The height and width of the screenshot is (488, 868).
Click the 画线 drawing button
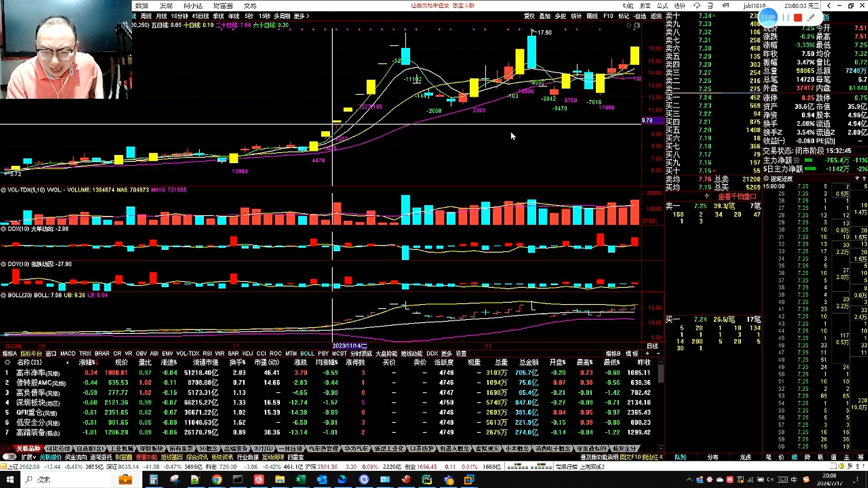[592, 16]
